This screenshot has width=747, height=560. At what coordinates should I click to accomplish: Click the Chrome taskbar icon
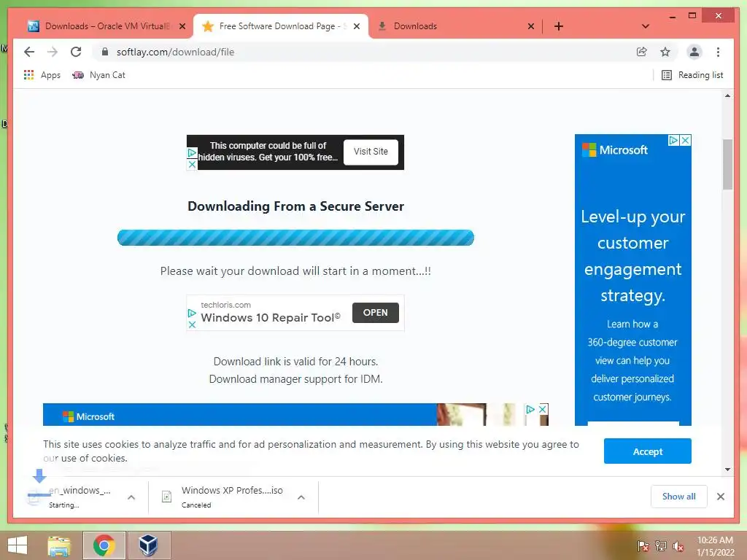(x=104, y=545)
